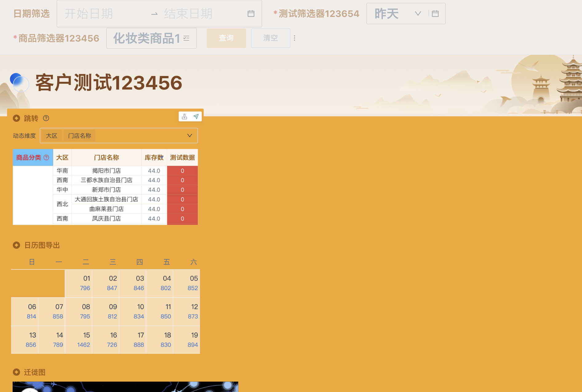Open the help icon next to 跳转 title
This screenshot has width=582, height=392.
[46, 118]
